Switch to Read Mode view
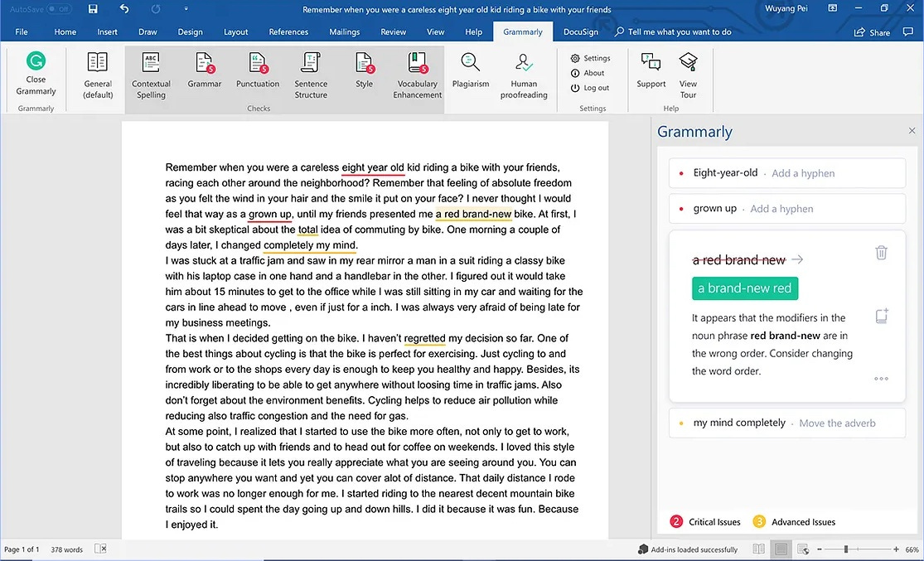This screenshot has width=924, height=561. (x=758, y=549)
